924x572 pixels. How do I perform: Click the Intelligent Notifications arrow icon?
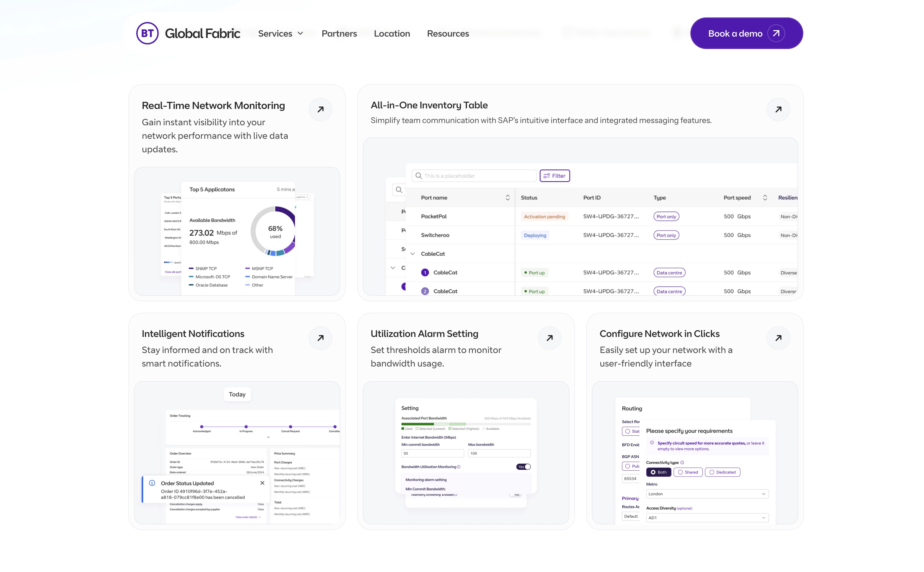click(320, 338)
